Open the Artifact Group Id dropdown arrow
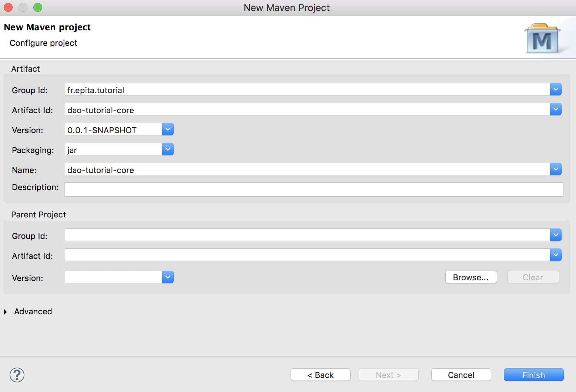 click(556, 89)
